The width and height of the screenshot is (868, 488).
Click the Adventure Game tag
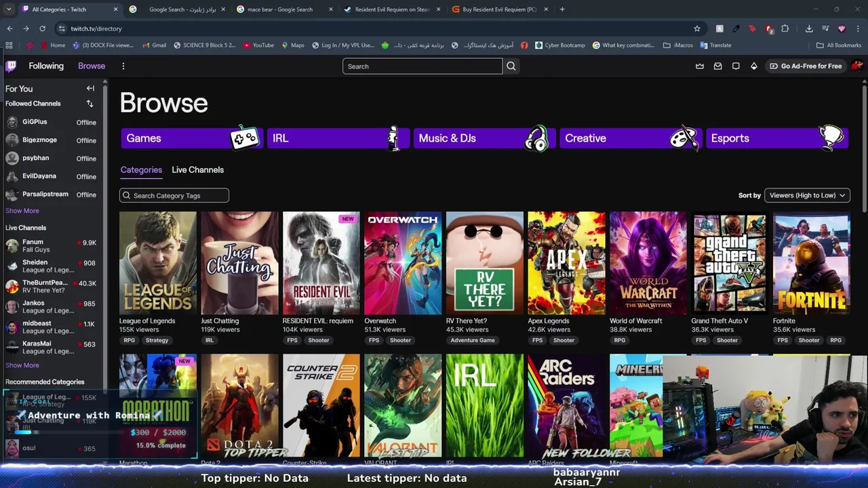coord(473,340)
